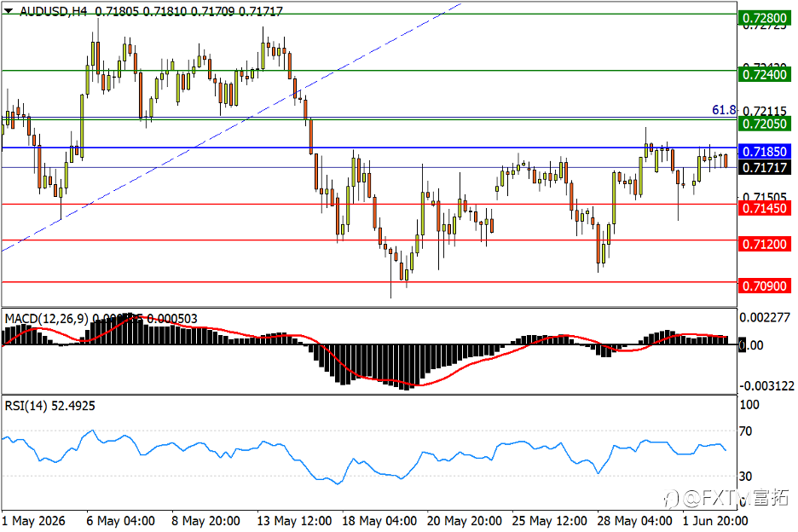Click the RSI(14) indicator label

tap(26, 406)
